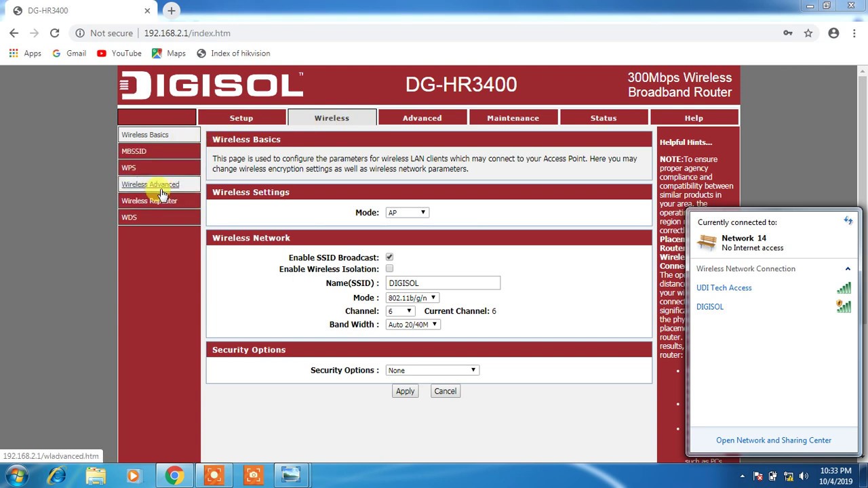Collapse the Wireless Network Connection list

tap(848, 269)
